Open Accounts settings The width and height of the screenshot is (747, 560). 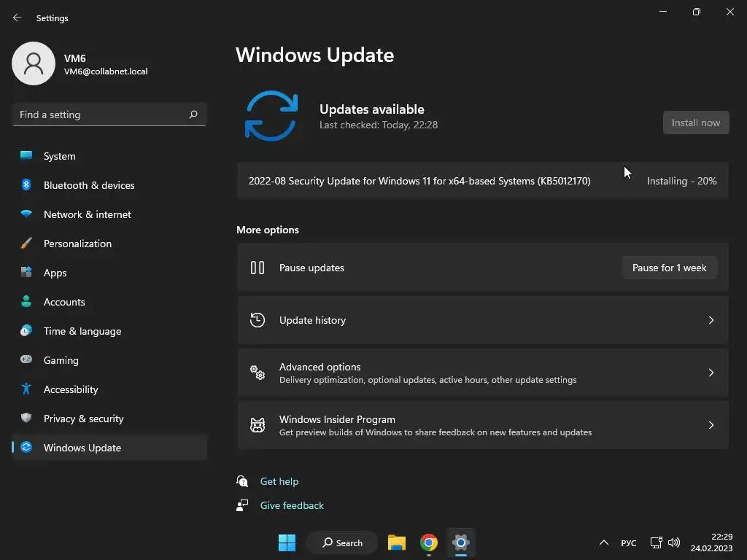(109, 302)
